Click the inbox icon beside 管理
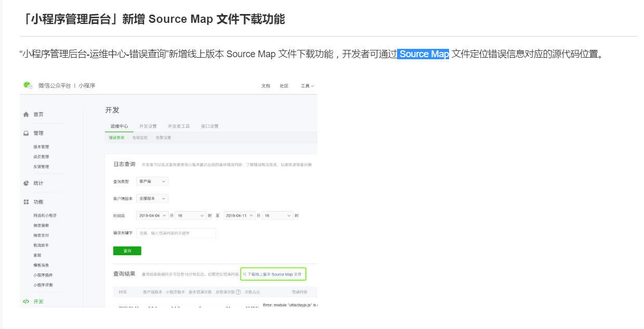 26,134
